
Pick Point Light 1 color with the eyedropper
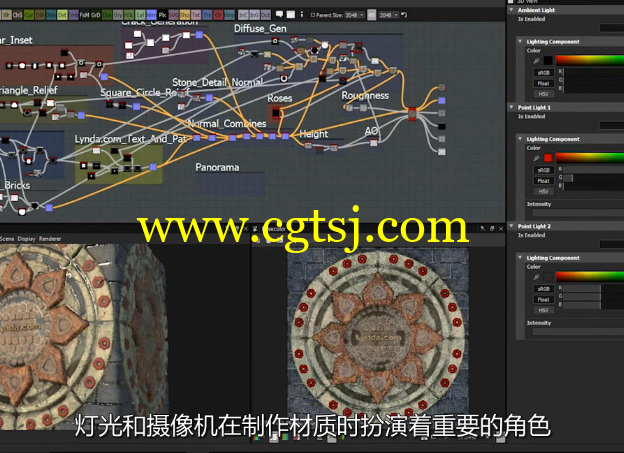pyautogui.click(x=536, y=158)
